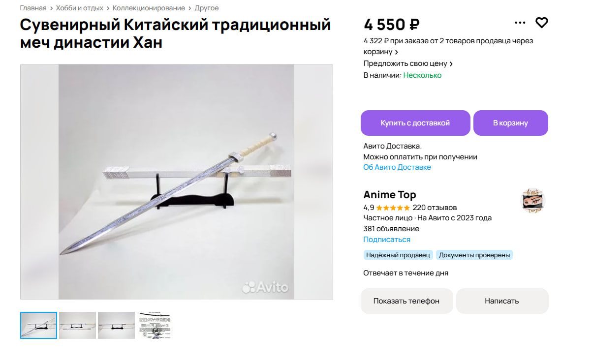Go to 'Главная' breadcrumb

pos(33,8)
